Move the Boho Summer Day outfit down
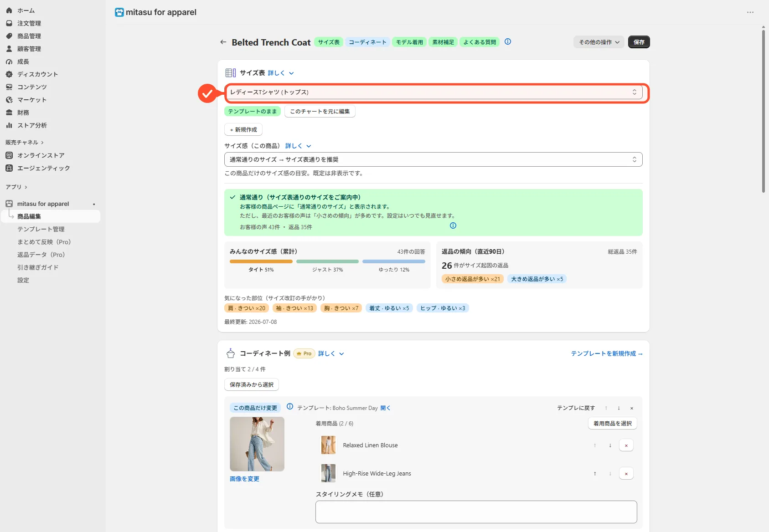 click(619, 408)
